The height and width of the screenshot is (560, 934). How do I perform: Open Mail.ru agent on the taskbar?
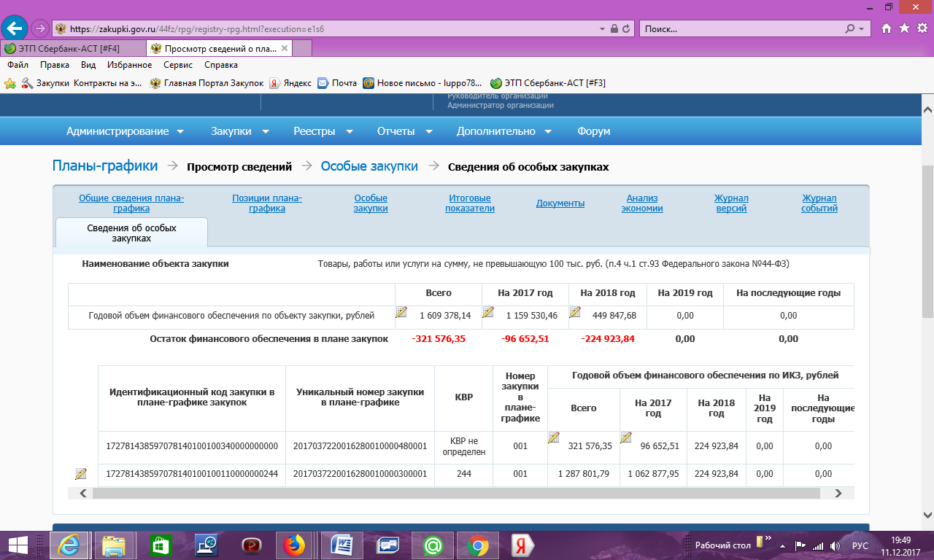(432, 545)
